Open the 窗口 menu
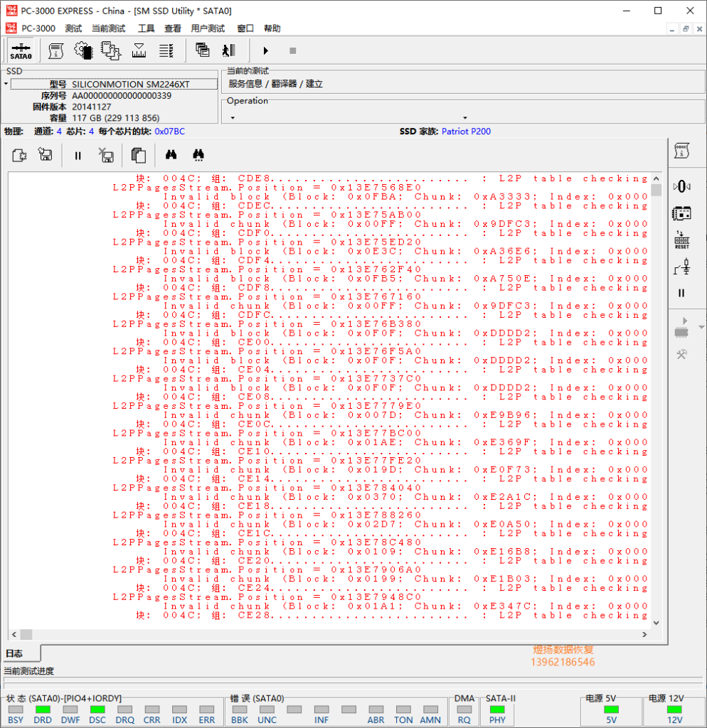707x728 pixels. click(x=245, y=28)
